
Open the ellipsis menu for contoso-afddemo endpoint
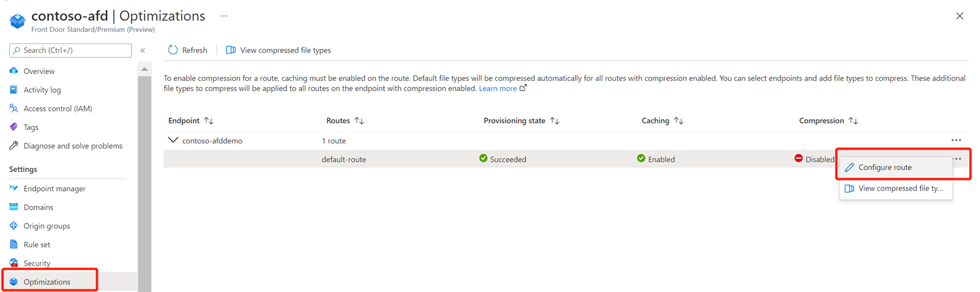coord(956,140)
